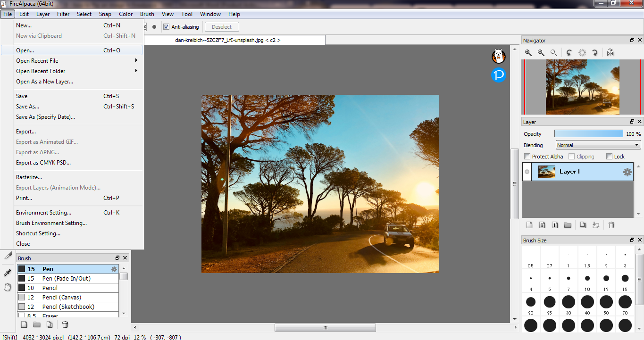
Task: Float the Navigator panel
Action: pyautogui.click(x=632, y=40)
